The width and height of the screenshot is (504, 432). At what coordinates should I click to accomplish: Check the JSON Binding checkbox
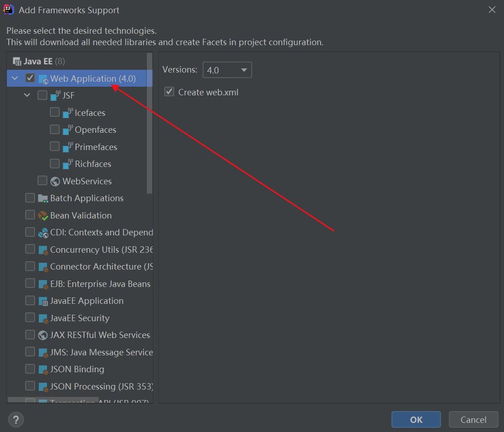[x=30, y=369]
